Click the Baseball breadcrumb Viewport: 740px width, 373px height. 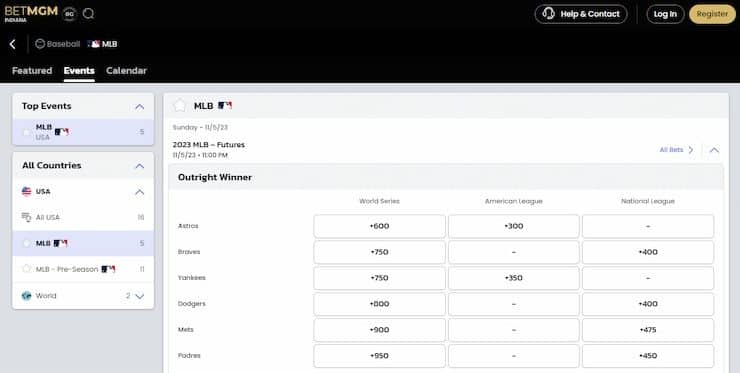[x=58, y=44]
